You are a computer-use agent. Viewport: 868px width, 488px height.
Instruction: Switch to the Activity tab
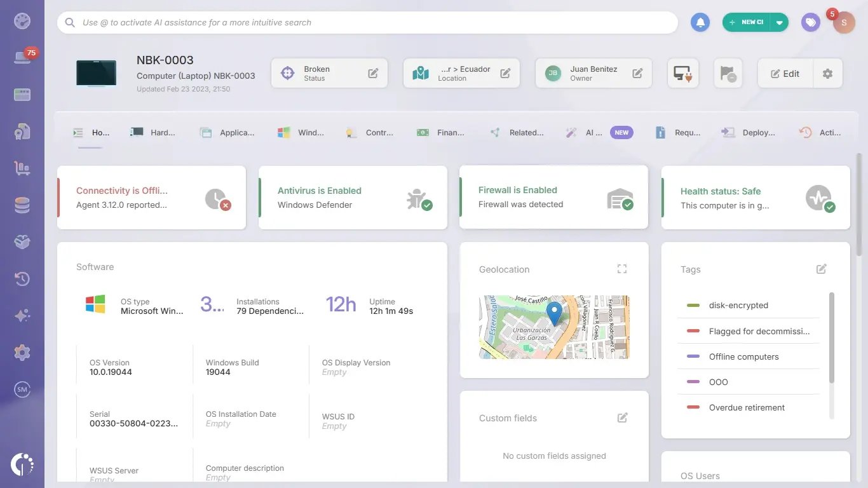click(820, 133)
